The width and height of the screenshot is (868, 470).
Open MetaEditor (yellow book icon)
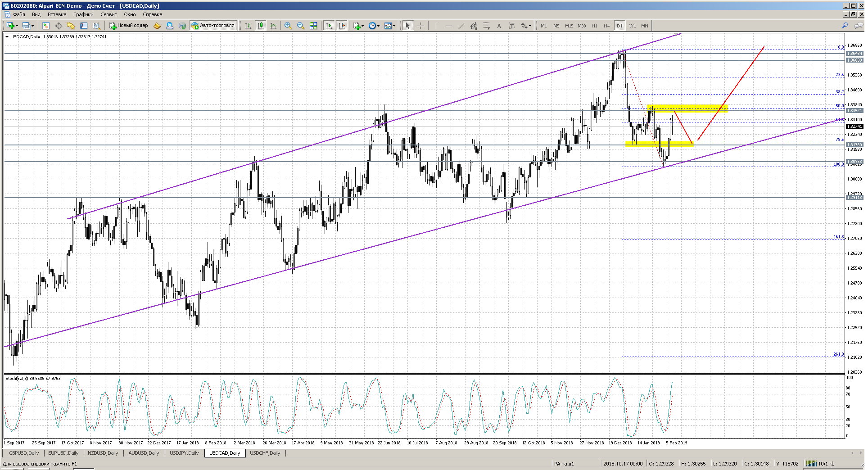click(x=157, y=26)
